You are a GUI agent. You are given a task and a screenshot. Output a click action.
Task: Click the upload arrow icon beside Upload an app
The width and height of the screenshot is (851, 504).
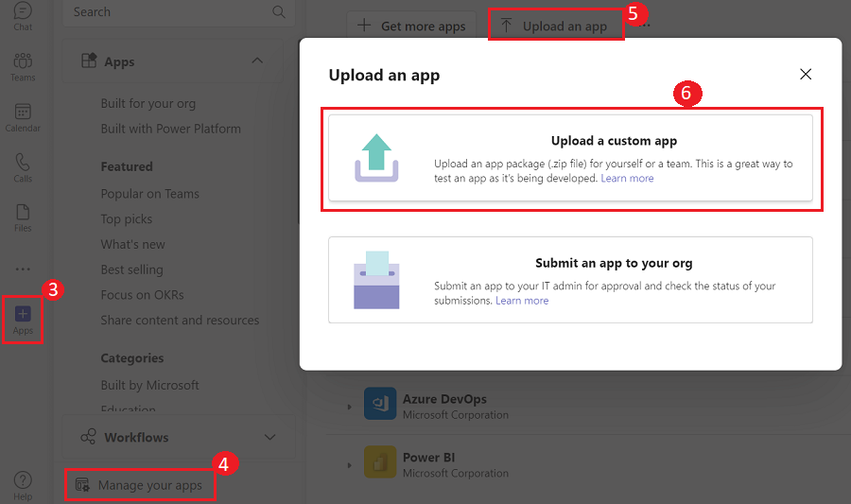pos(507,26)
